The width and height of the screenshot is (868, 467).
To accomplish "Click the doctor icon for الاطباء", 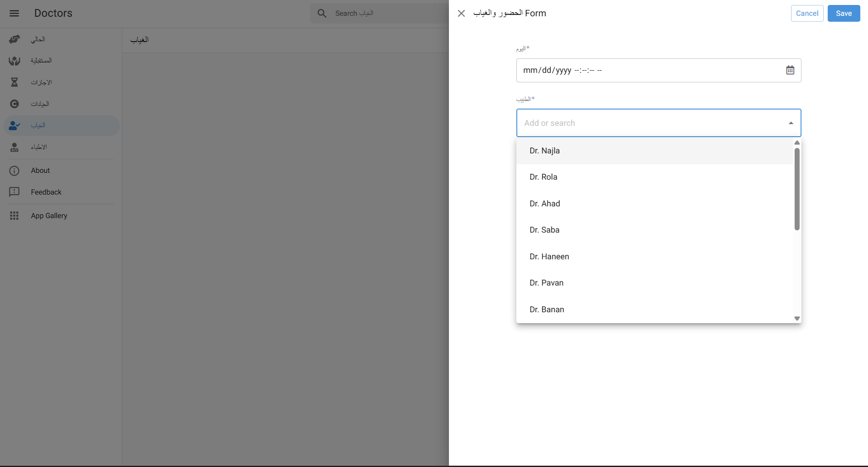I will 14,147.
